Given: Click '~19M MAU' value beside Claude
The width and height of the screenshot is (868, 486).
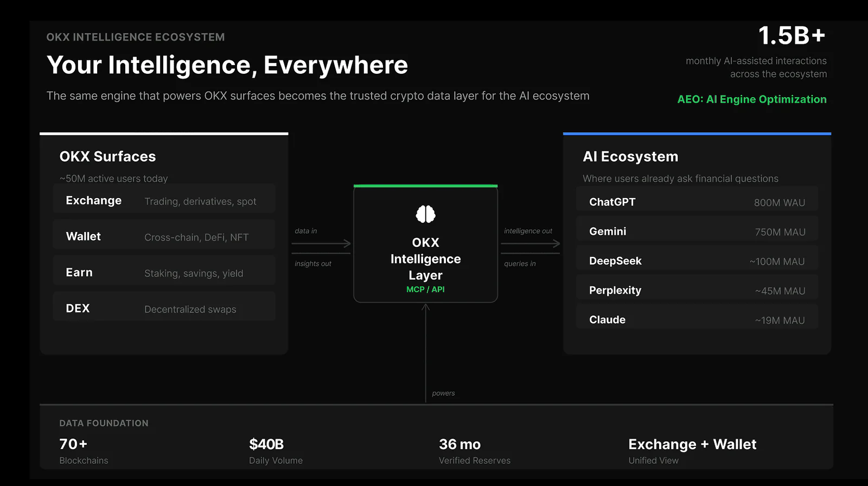Looking at the screenshot, I should point(780,321).
